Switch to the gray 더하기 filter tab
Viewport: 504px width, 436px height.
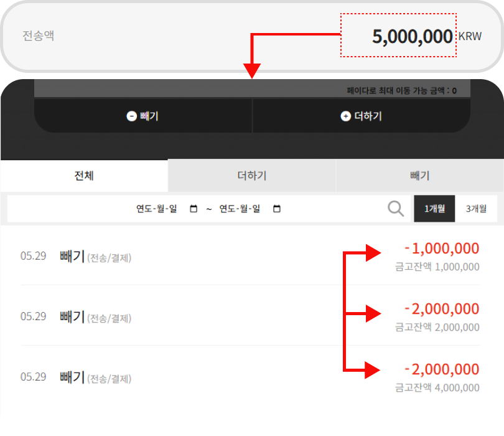(252, 176)
